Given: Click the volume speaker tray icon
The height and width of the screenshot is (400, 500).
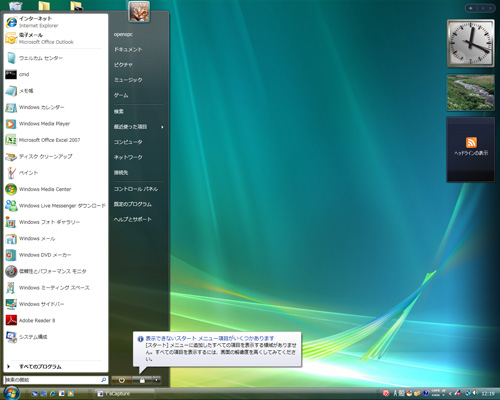Looking at the screenshot, I should [474, 393].
